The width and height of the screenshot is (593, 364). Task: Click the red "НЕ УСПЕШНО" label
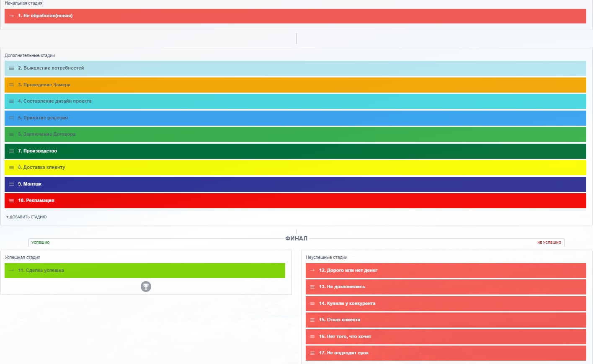pyautogui.click(x=549, y=243)
